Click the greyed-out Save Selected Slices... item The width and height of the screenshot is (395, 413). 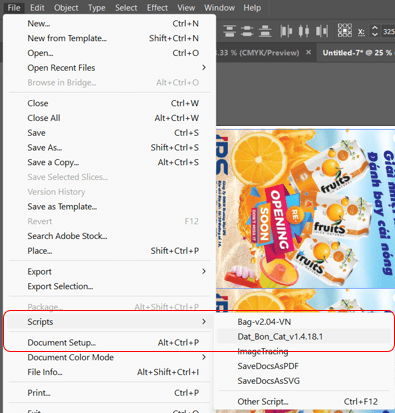pos(110,177)
